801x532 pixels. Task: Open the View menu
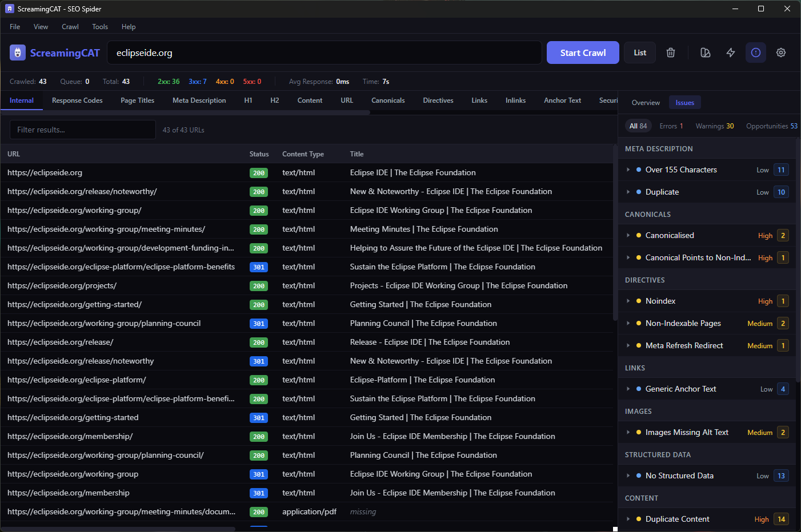pyautogui.click(x=41, y=27)
